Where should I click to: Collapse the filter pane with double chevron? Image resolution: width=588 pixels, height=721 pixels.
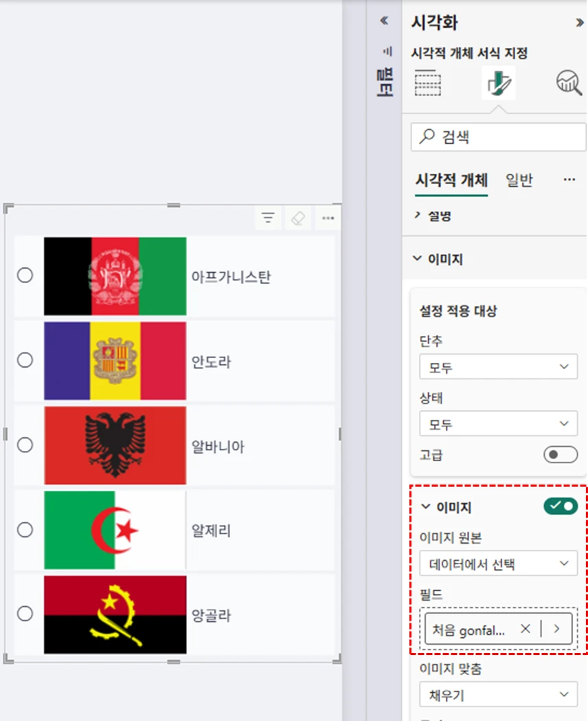point(385,21)
